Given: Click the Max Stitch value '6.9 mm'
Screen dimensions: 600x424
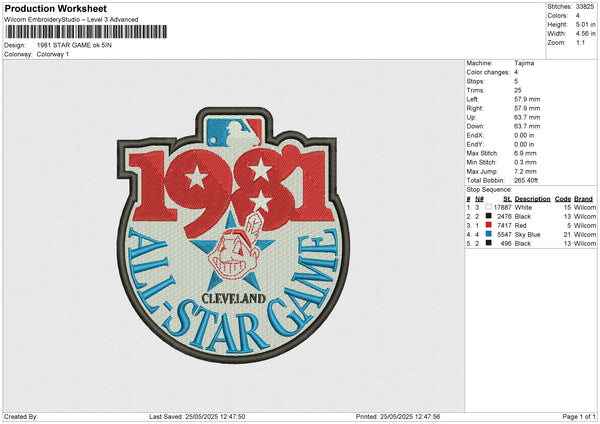Looking at the screenshot, I should (x=525, y=153).
